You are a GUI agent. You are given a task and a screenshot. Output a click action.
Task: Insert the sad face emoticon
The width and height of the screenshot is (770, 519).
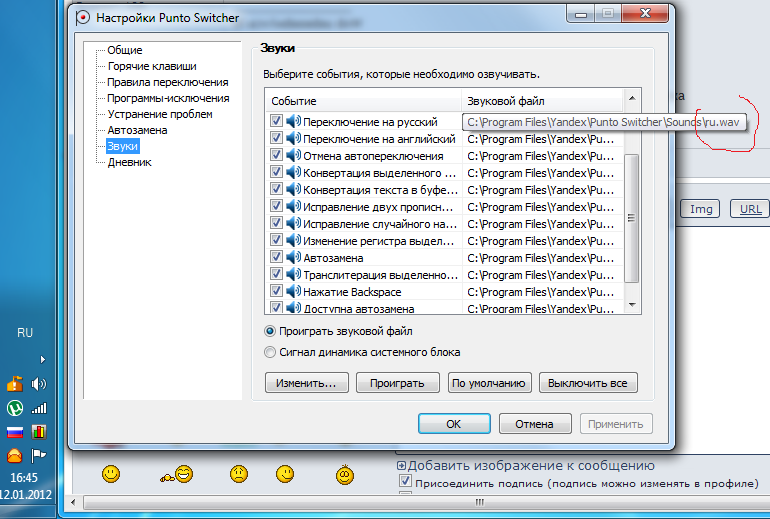pyautogui.click(x=239, y=474)
